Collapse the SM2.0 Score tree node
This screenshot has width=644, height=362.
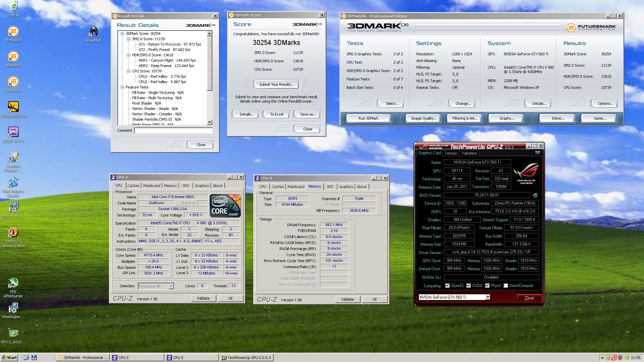click(128, 39)
